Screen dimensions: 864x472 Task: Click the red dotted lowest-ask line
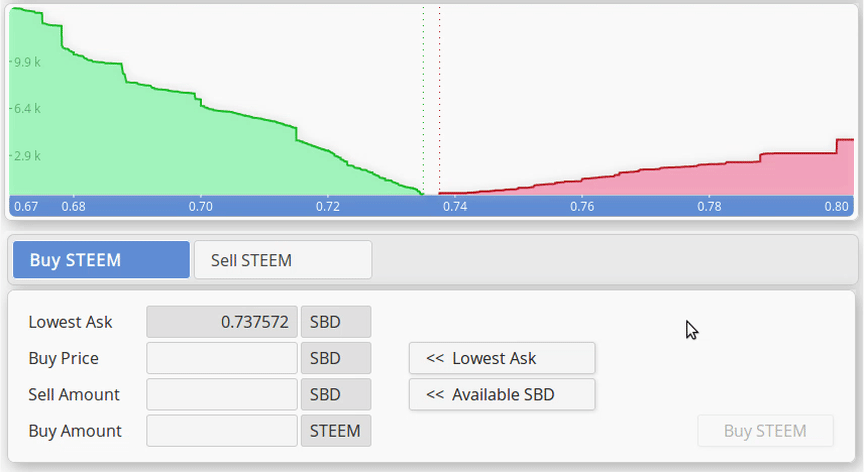pyautogui.click(x=440, y=99)
